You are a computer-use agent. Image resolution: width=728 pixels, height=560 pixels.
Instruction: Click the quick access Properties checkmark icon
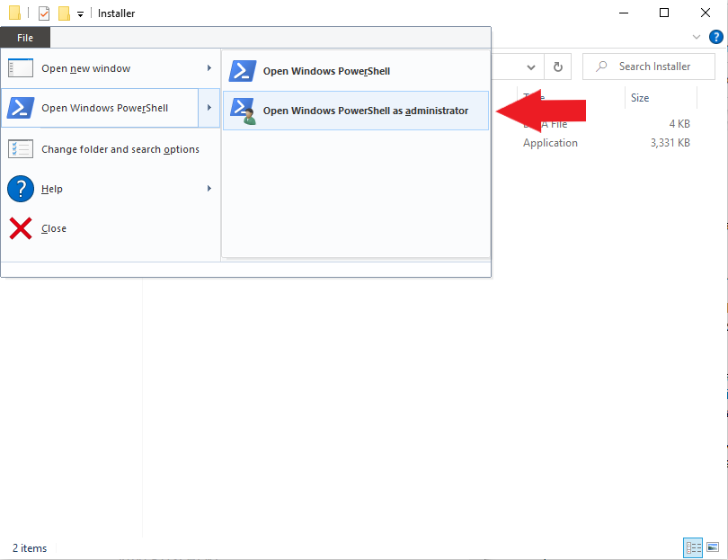tap(44, 13)
